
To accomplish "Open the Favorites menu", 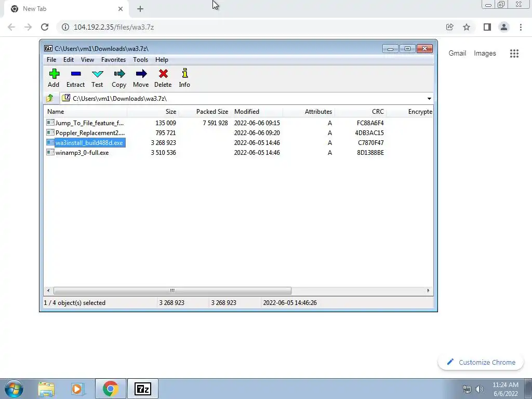I will pyautogui.click(x=113, y=60).
